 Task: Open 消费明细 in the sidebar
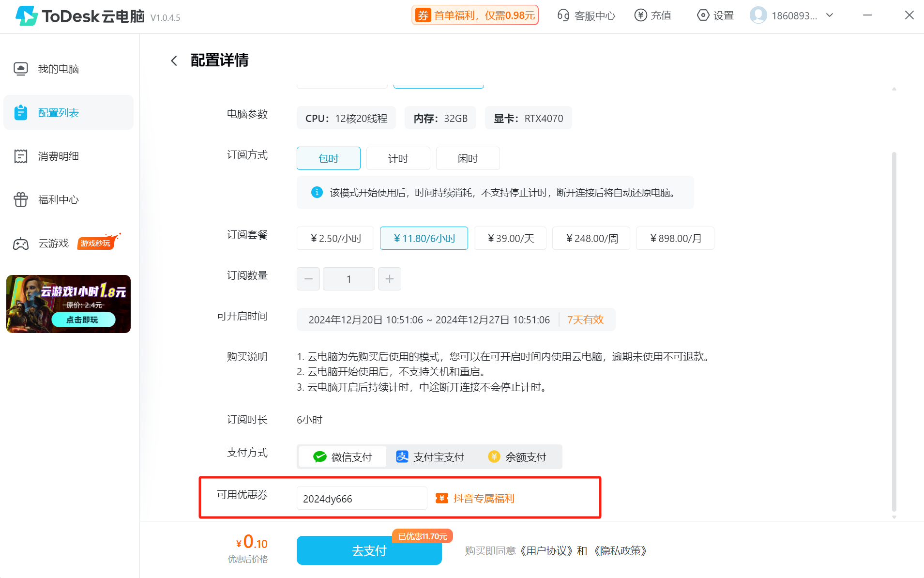pyautogui.click(x=68, y=156)
